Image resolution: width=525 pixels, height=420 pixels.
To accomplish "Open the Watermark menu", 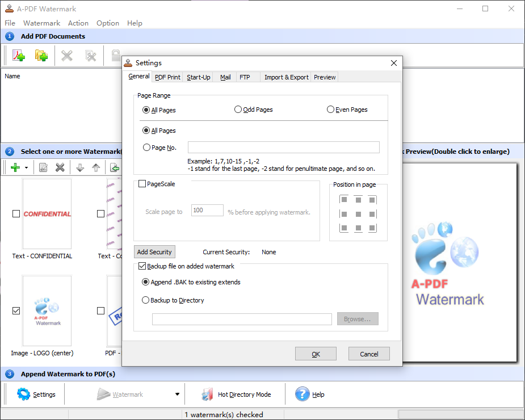I will [41, 23].
